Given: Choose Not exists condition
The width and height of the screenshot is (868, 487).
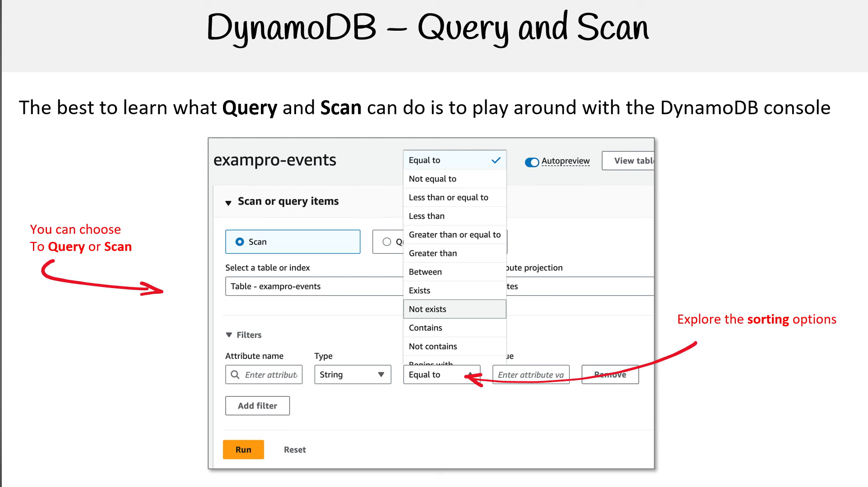Looking at the screenshot, I should [x=455, y=309].
